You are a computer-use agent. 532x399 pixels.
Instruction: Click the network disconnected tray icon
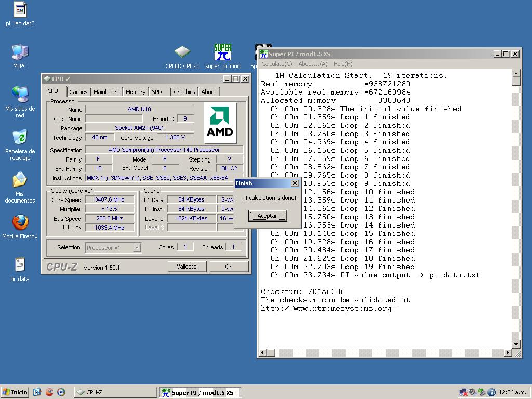463,392
